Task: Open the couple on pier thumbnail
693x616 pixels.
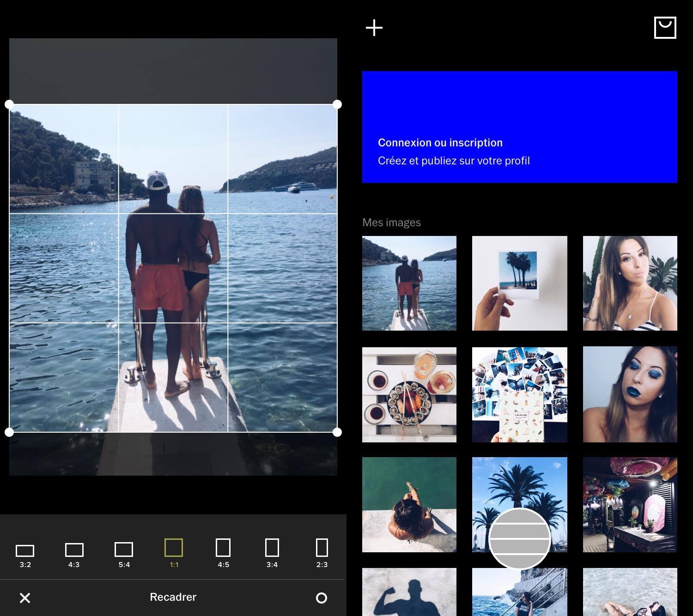Action: point(409,283)
